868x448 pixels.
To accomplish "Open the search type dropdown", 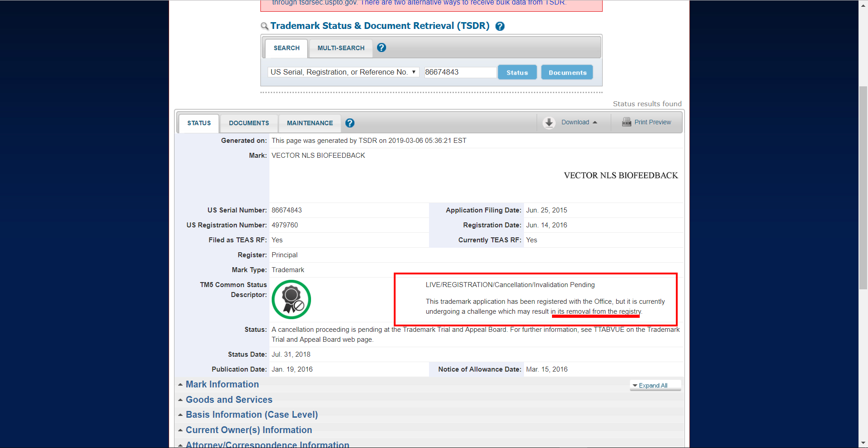I will click(x=343, y=72).
